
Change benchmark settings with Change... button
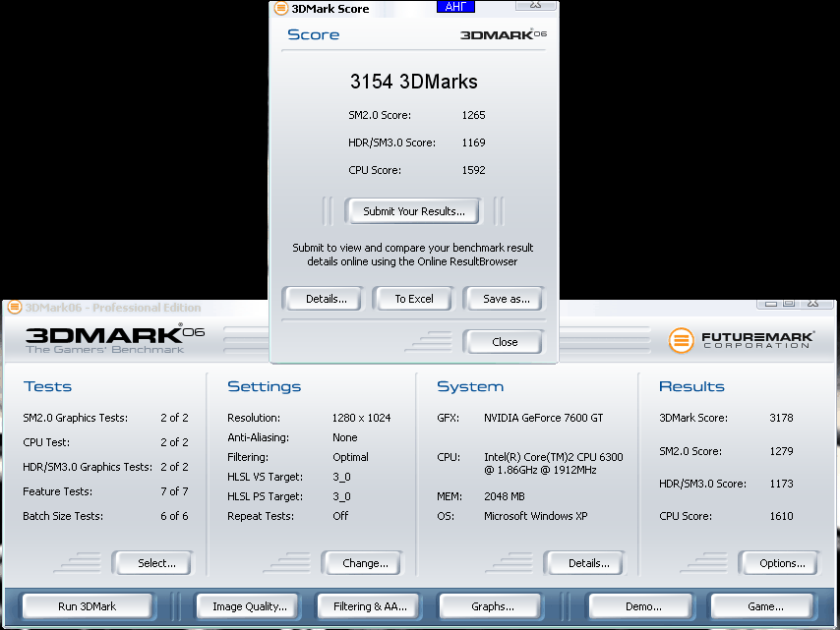[x=365, y=563]
